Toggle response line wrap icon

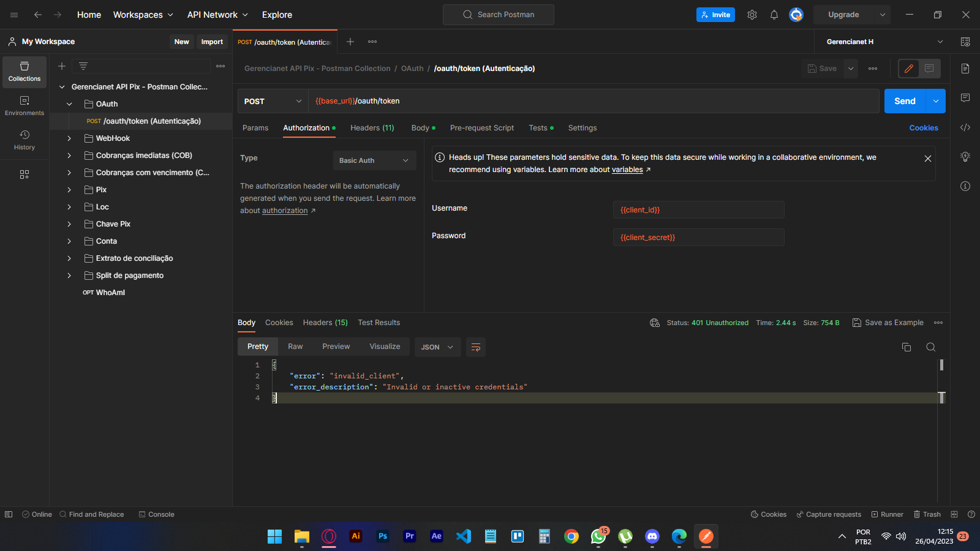coord(476,347)
